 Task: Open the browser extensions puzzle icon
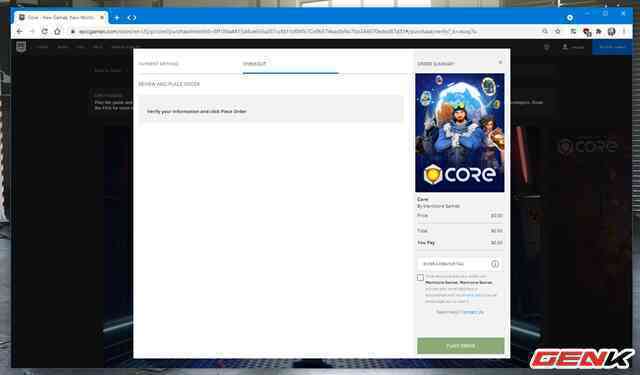click(599, 31)
